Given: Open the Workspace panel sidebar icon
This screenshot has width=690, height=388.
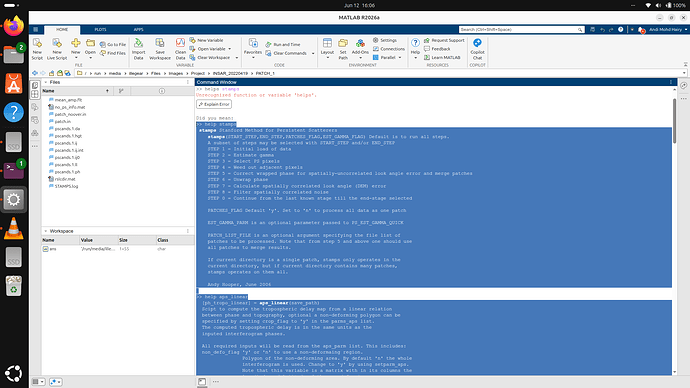Looking at the screenshot, I should (x=35, y=94).
